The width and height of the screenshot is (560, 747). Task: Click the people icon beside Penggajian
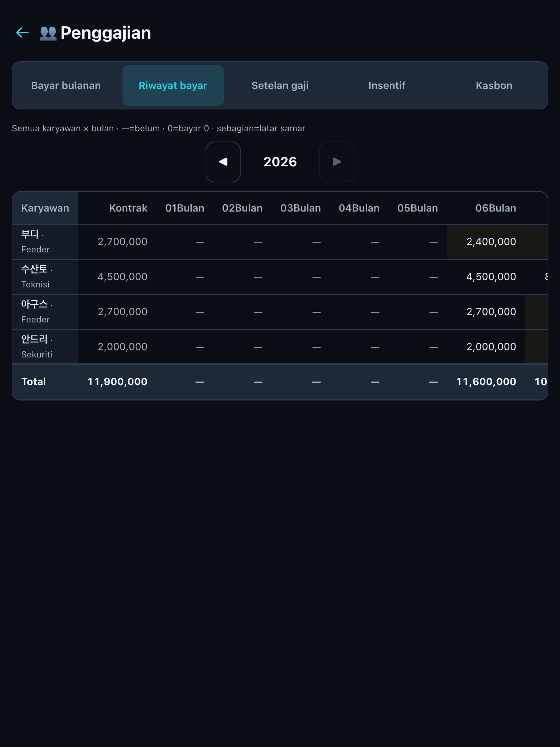[48, 33]
